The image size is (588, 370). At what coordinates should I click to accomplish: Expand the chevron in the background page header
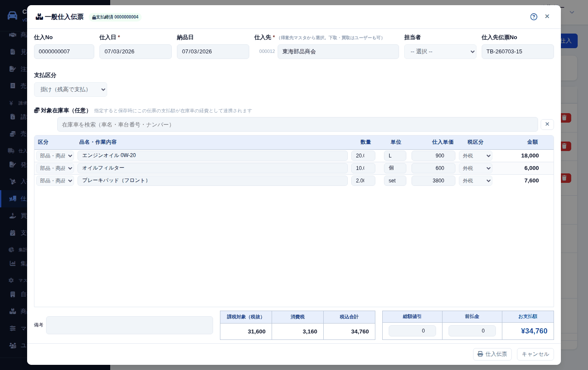point(572,12)
